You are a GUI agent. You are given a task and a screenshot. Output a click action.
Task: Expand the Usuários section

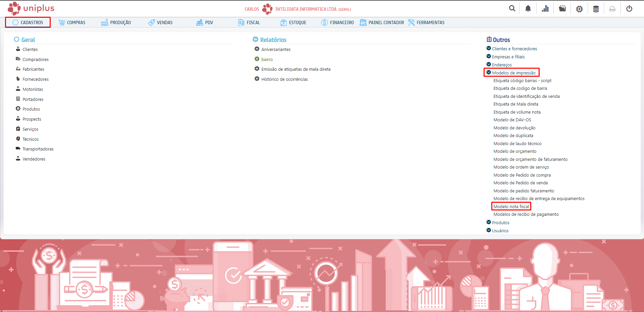[500, 231]
